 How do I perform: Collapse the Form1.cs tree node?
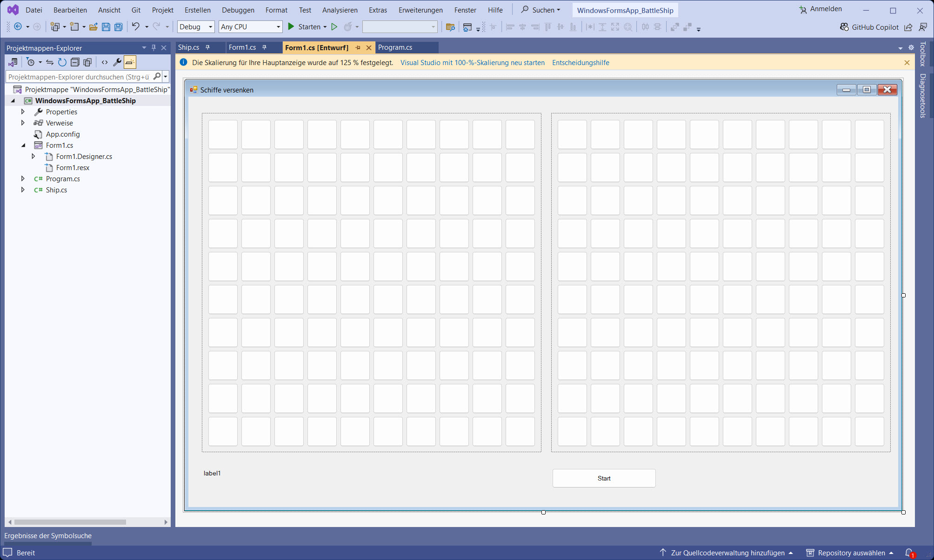[x=23, y=145]
